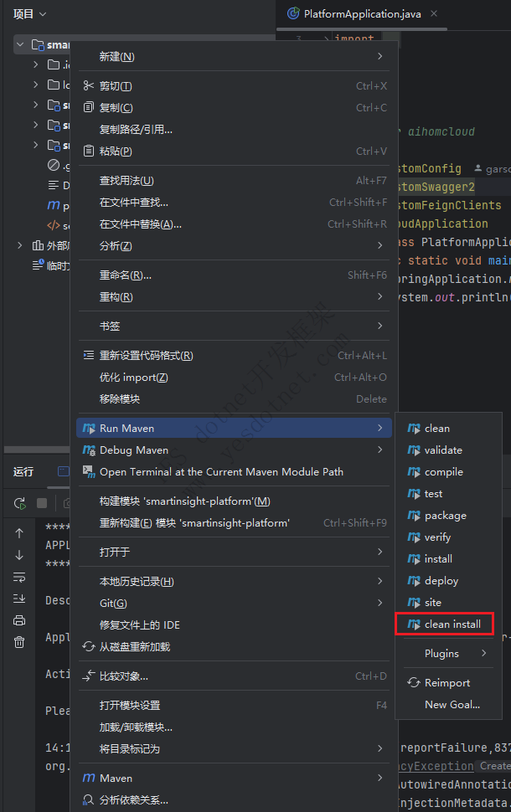This screenshot has width=511, height=812.
Task: Run the Maven verify goal
Action: (x=448, y=537)
